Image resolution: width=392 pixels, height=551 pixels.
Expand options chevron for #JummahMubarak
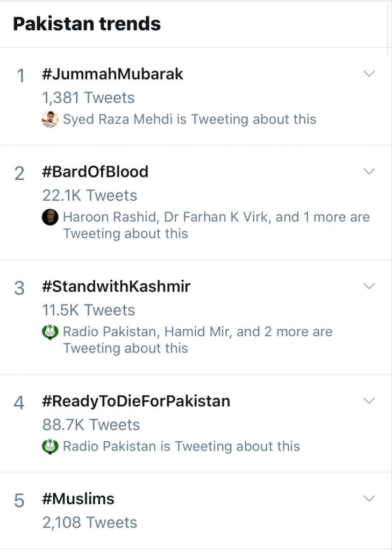(x=369, y=74)
